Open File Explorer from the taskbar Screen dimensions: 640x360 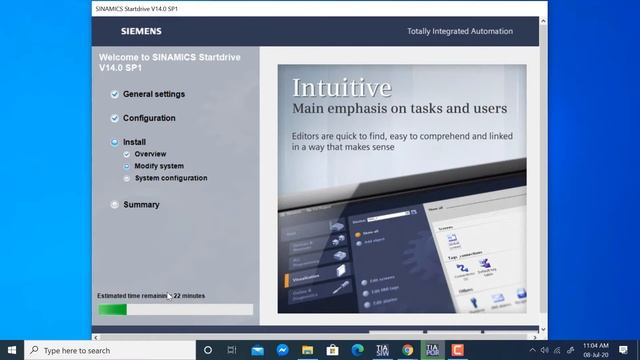pyautogui.click(x=307, y=350)
